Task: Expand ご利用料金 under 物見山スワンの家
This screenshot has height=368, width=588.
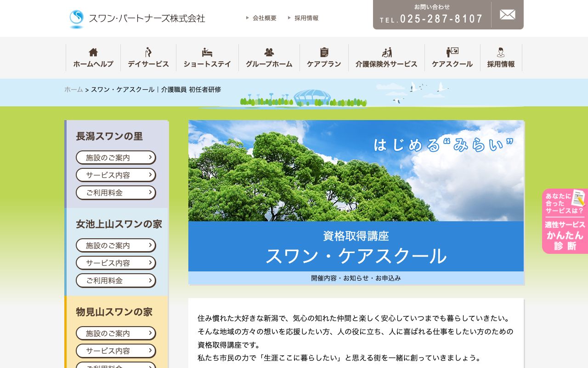Action: pos(116,366)
